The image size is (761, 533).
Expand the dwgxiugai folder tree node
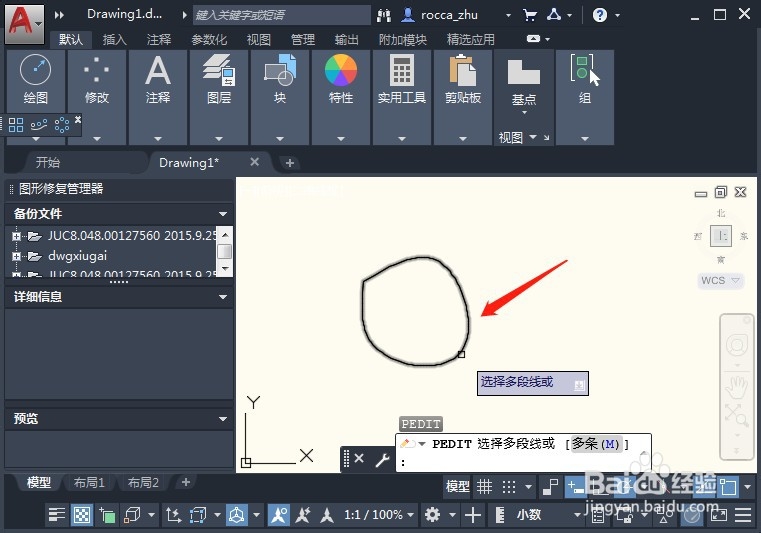tap(16, 256)
